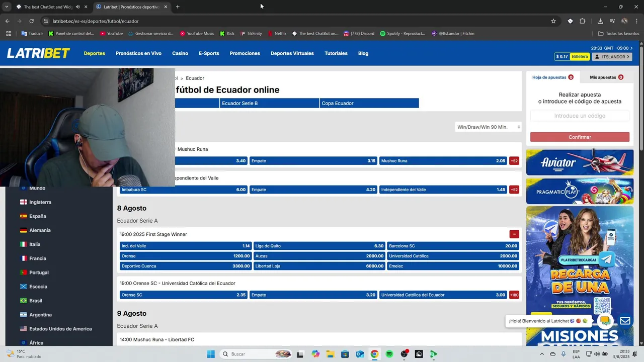Open the Win/Draw/Win 90 Min. dropdown

(x=488, y=127)
